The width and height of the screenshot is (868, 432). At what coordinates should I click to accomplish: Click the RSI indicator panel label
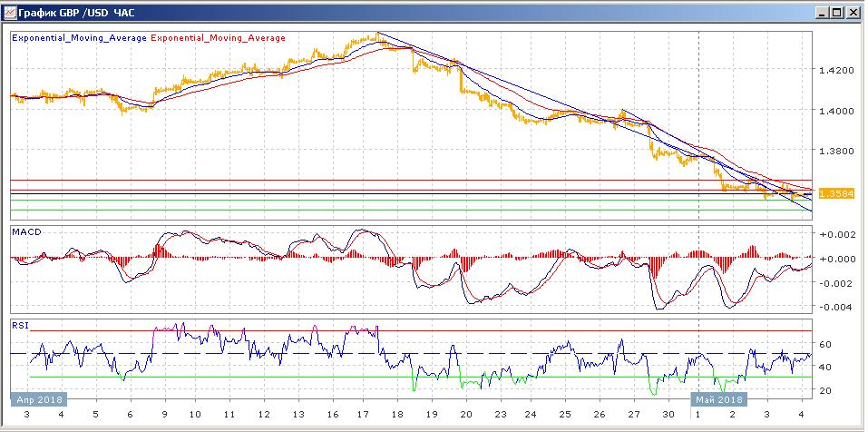coord(19,326)
